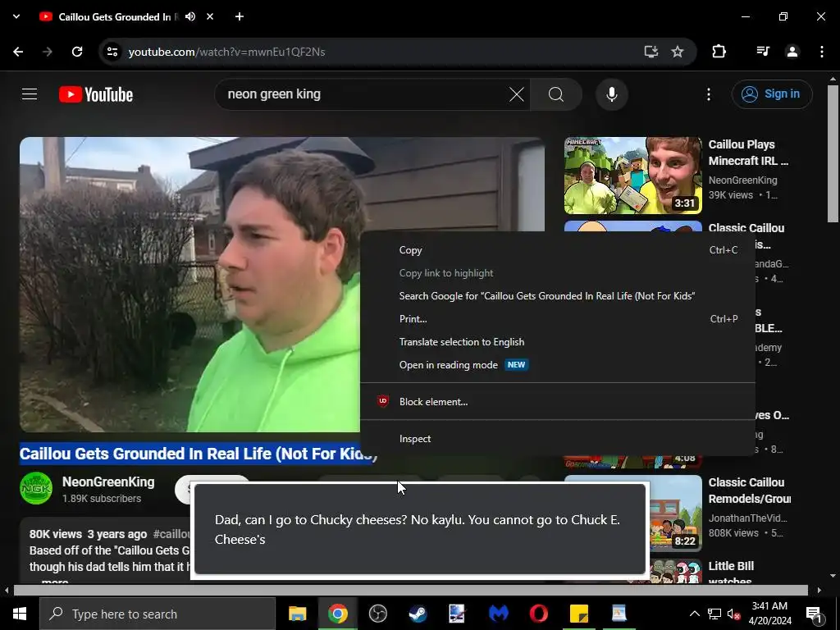Open the NeonGreenKing channel name link
Viewport: 840px width, 630px height.
(x=108, y=482)
